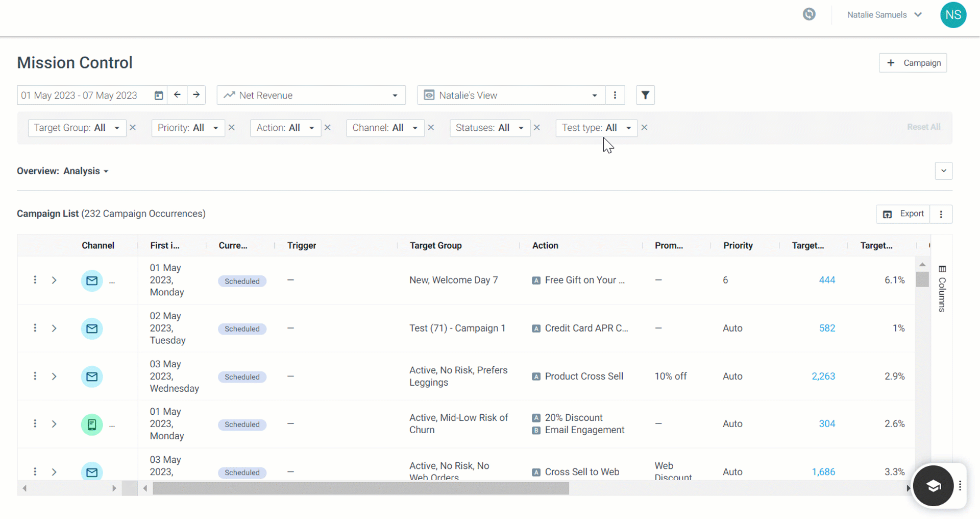Click the filter funnel icon
Image resolution: width=980 pixels, height=519 pixels.
[645, 96]
